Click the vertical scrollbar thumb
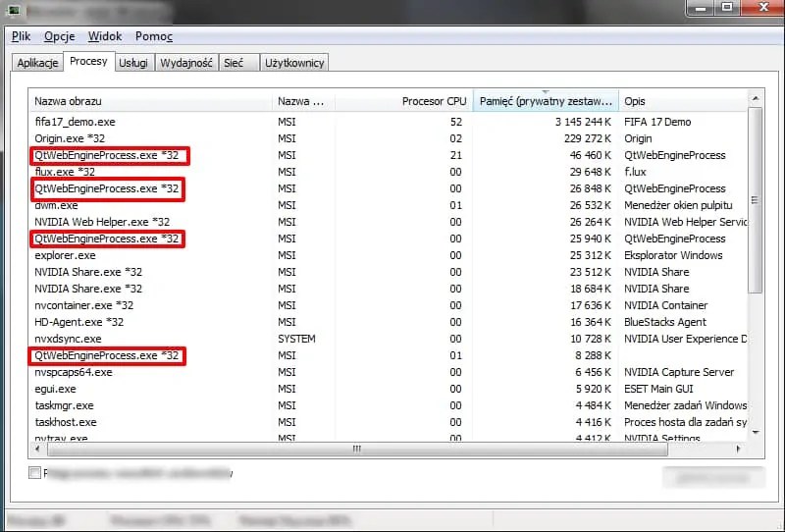Image resolution: width=785 pixels, height=532 pixels. point(756,200)
